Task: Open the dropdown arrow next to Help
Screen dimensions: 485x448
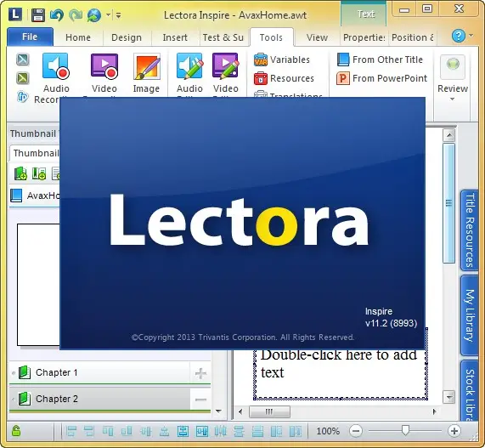Action: 471,36
